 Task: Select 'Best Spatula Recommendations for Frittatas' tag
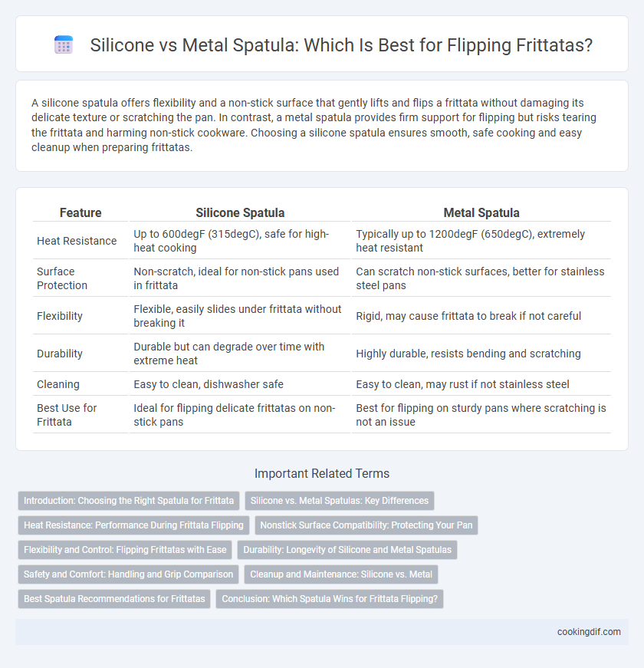click(114, 598)
